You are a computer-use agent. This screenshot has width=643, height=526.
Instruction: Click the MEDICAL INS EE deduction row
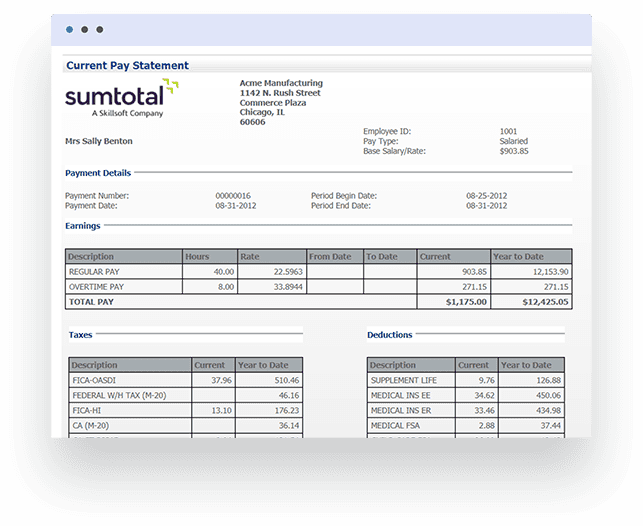[466, 395]
